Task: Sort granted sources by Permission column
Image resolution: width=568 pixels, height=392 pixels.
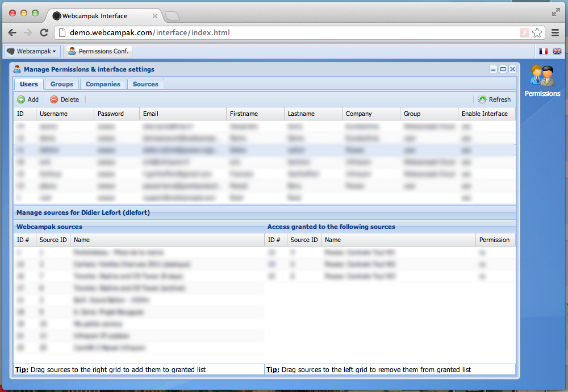Action: 495,240
